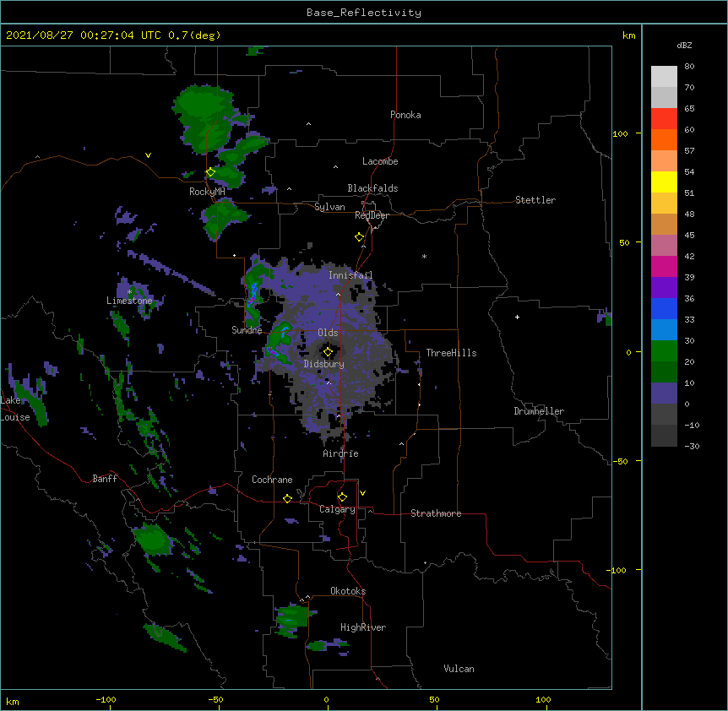Click the white asterisk east of Innisfail

click(424, 256)
